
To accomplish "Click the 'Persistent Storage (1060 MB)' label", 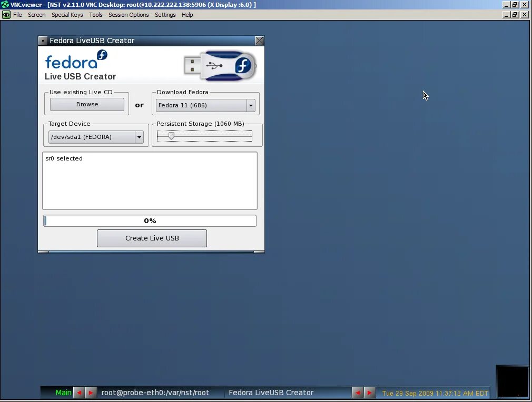I will point(201,124).
